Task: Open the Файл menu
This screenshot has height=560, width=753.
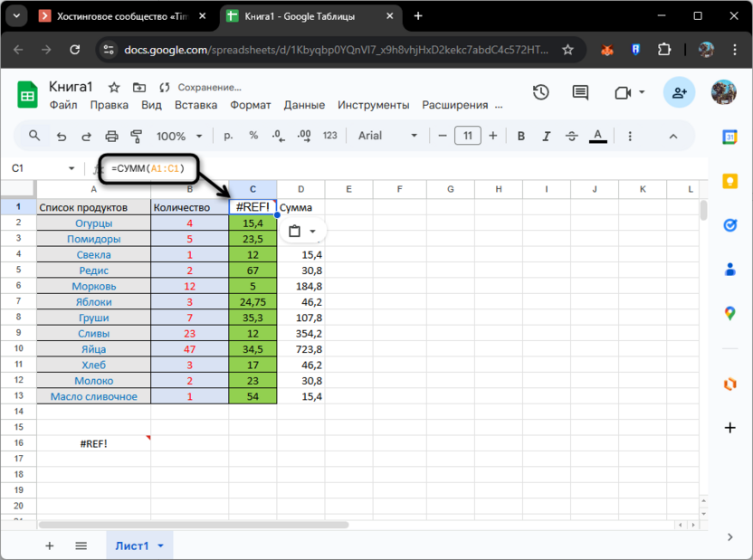Action: [63, 105]
